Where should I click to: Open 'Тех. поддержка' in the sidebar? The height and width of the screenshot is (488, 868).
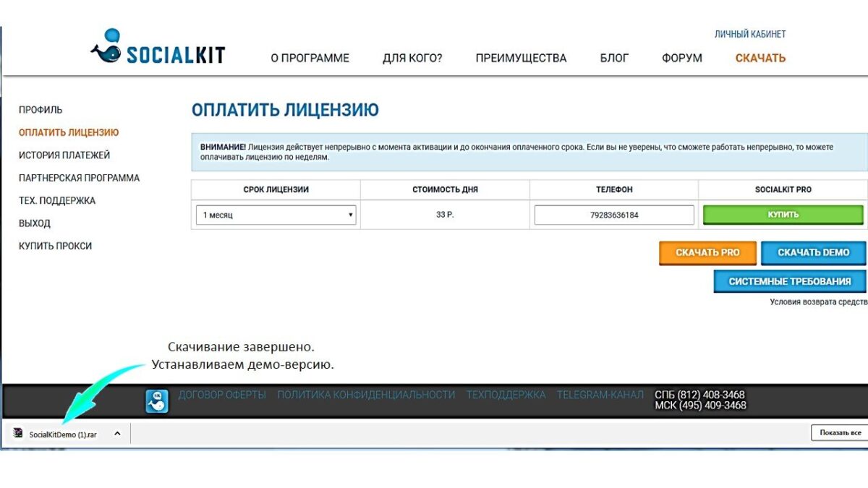(57, 200)
